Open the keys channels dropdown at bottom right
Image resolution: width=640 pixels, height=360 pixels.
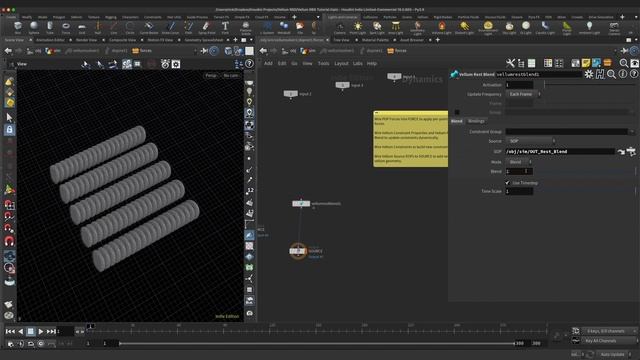[x=609, y=331]
